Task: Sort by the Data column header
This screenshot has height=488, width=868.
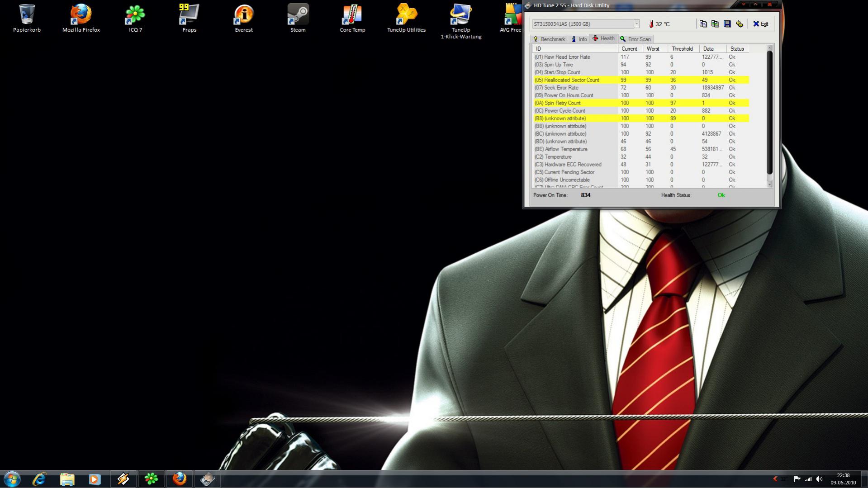Action: (713, 49)
